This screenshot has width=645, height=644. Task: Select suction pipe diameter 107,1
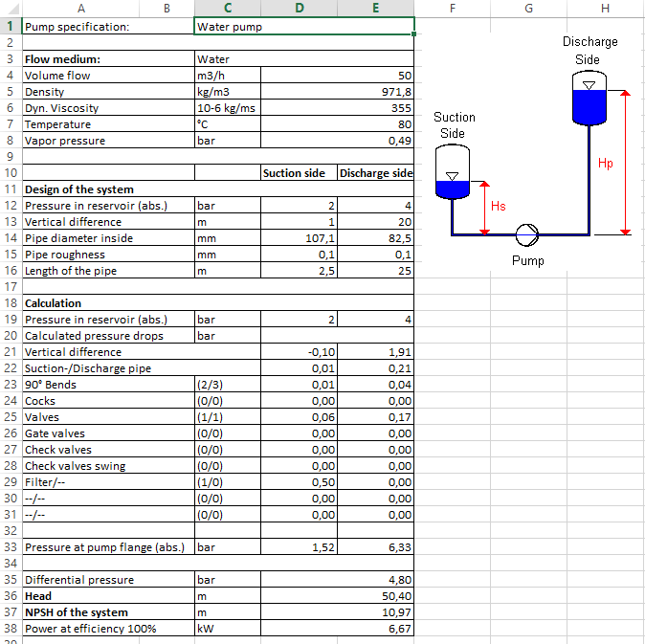[299, 237]
